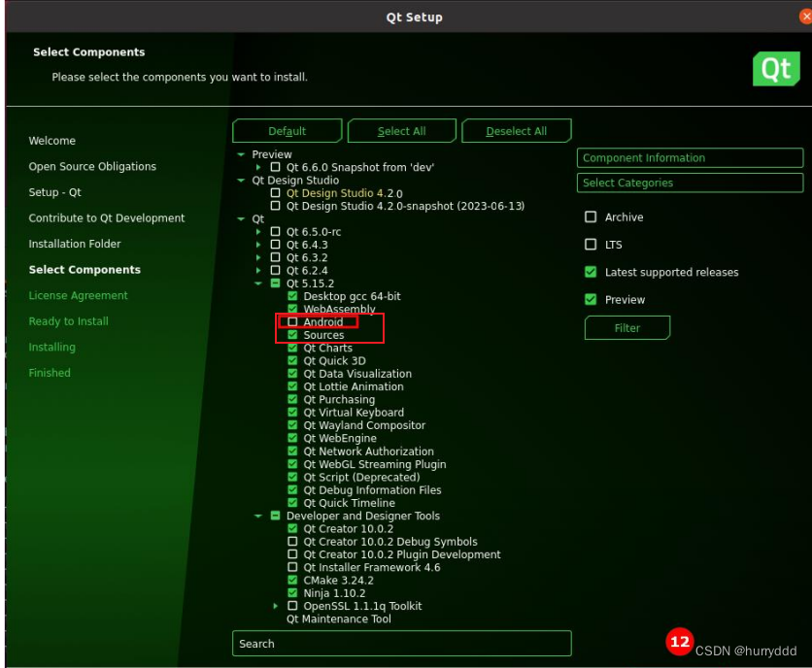Collapse the Qt 5.15.2 node

coord(258,284)
